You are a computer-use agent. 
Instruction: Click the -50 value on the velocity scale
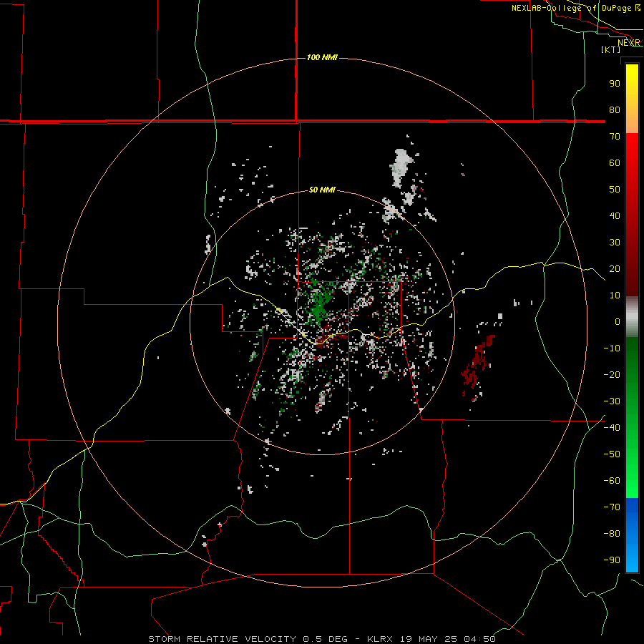point(612,454)
